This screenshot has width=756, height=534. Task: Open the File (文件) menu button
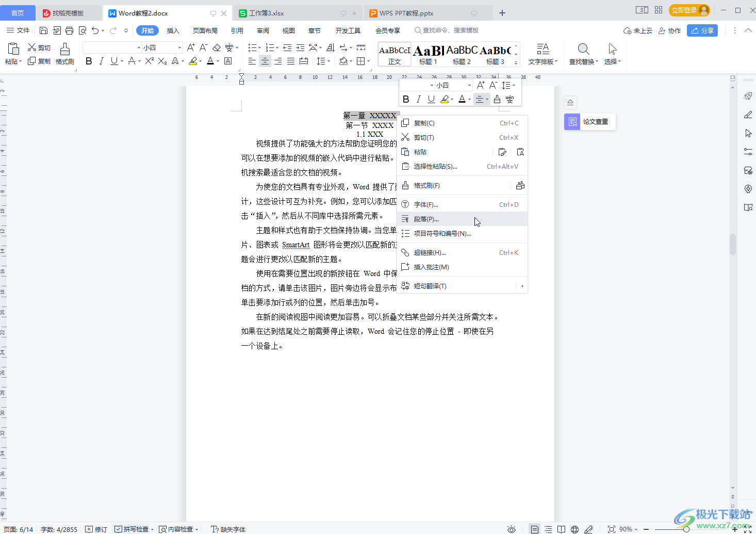pyautogui.click(x=18, y=30)
